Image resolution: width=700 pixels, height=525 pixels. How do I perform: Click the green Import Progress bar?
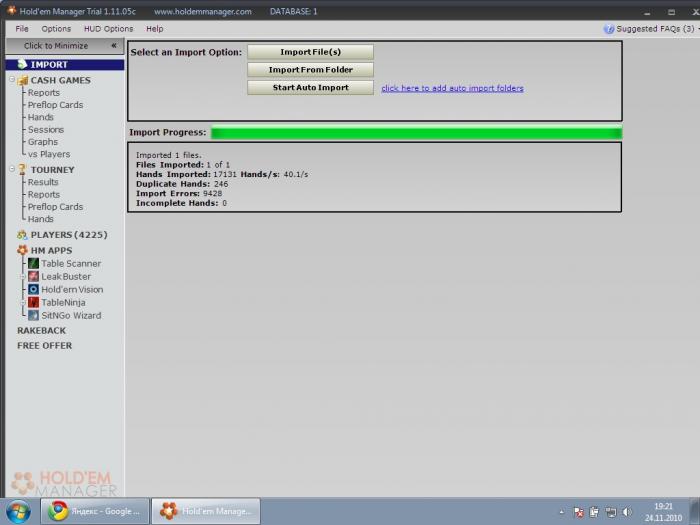416,133
